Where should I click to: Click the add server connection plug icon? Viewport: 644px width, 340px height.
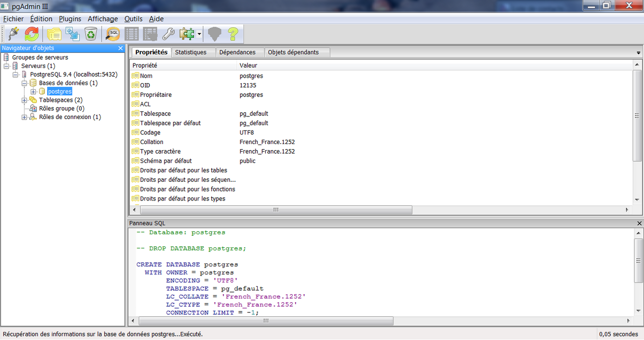(x=14, y=34)
